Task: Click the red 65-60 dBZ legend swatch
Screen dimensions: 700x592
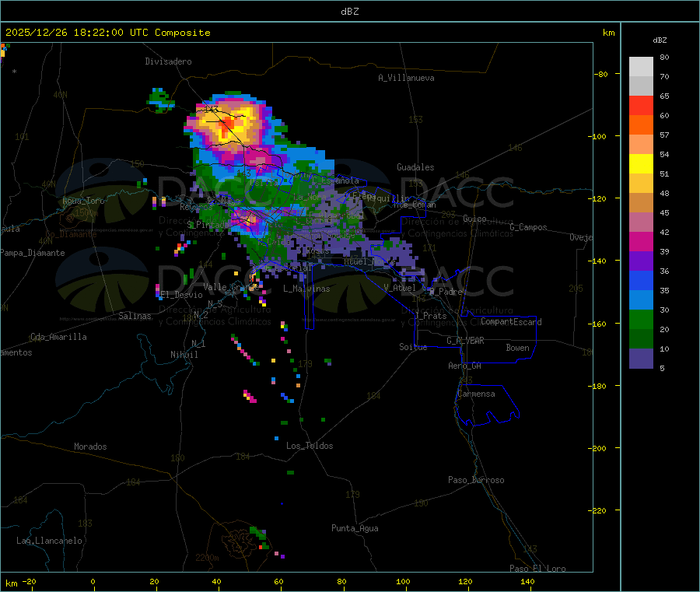Action: pyautogui.click(x=641, y=105)
